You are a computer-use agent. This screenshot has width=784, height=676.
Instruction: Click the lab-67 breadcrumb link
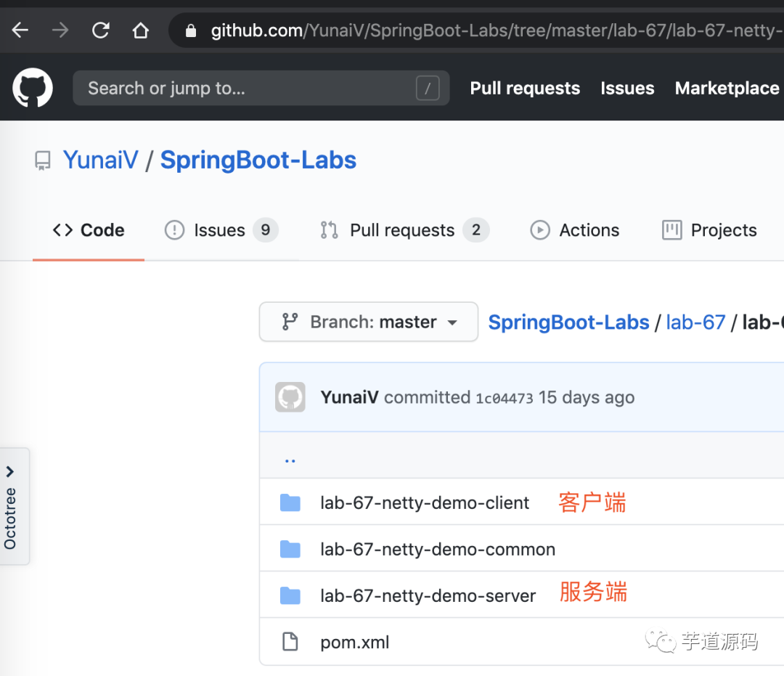695,322
